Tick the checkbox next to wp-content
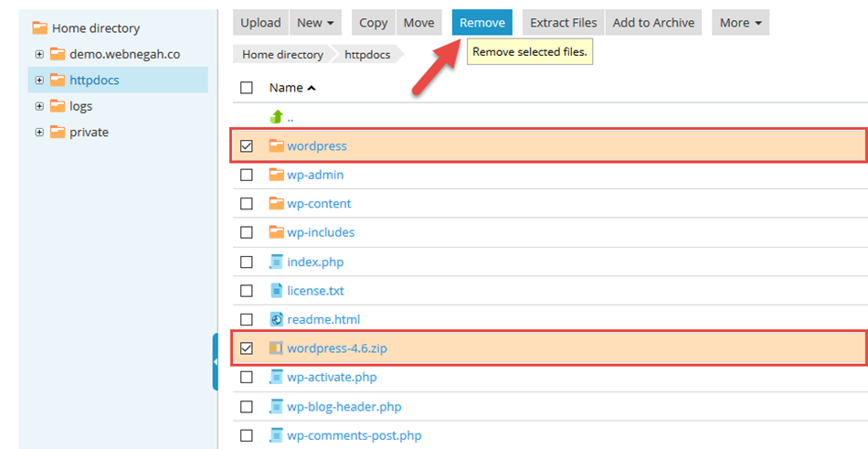 coord(246,204)
